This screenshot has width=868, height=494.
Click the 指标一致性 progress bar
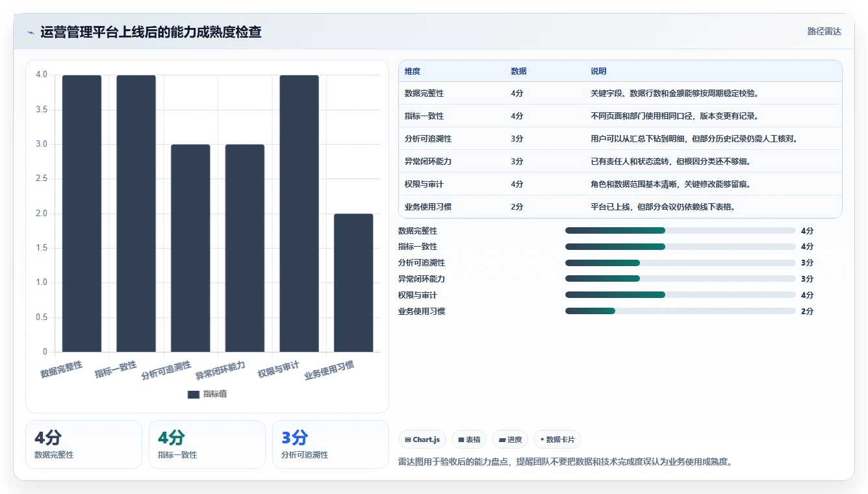click(x=680, y=247)
